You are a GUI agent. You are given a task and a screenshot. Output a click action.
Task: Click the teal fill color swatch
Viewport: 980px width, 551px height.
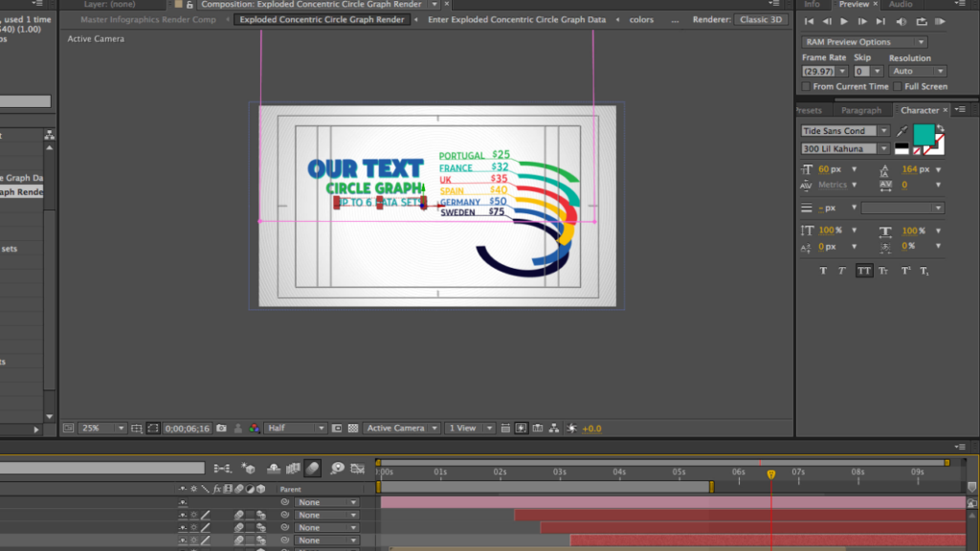pyautogui.click(x=924, y=134)
